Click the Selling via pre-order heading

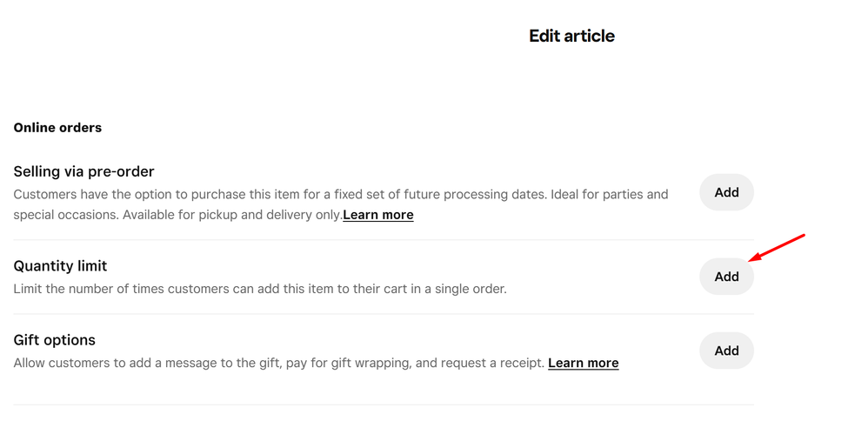[83, 171]
